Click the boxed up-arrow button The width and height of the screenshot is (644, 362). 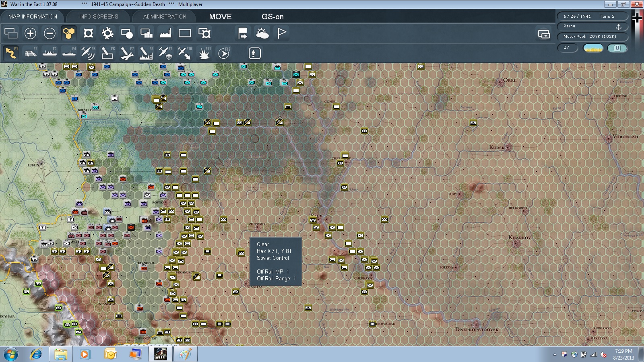point(254,53)
